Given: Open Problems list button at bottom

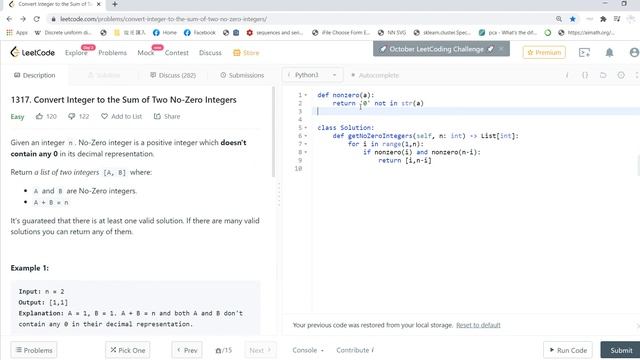Looking at the screenshot, I should [34, 350].
